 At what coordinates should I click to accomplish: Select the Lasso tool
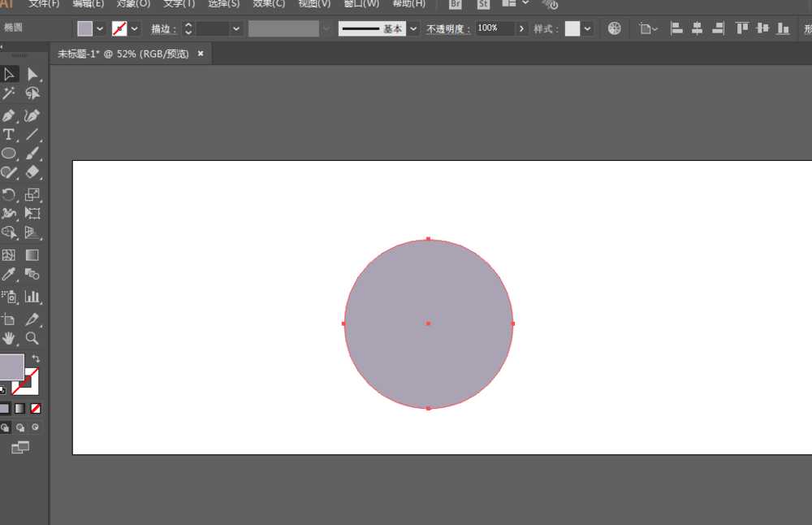pos(32,93)
